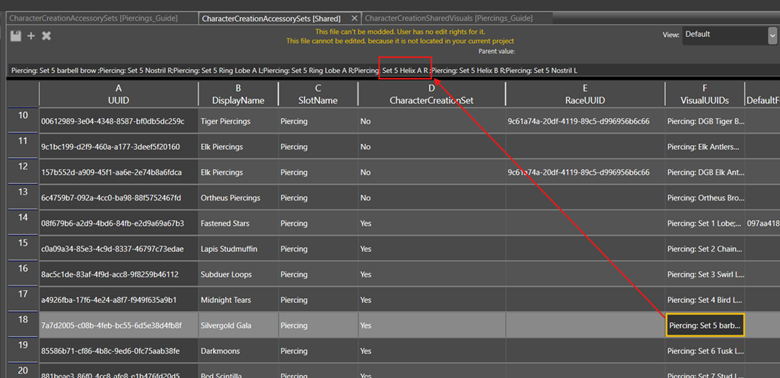The image size is (780, 378).
Task: Click Piercing: Set 6 Tusk VisualUUIDs cell
Action: pos(705,351)
